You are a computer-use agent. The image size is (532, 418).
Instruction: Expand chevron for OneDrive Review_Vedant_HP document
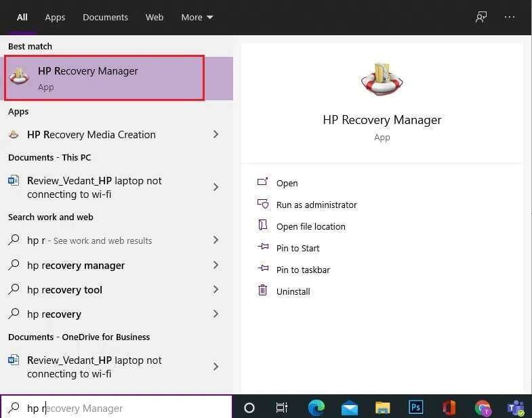(x=216, y=367)
